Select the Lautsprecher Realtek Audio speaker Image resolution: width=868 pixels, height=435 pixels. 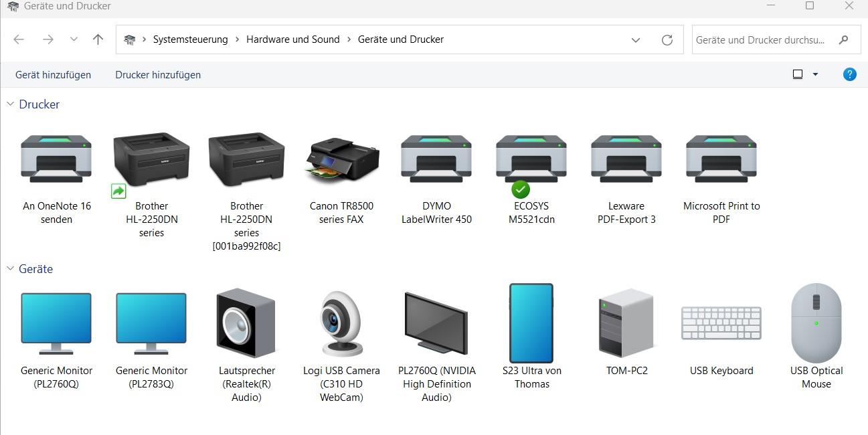click(x=246, y=344)
